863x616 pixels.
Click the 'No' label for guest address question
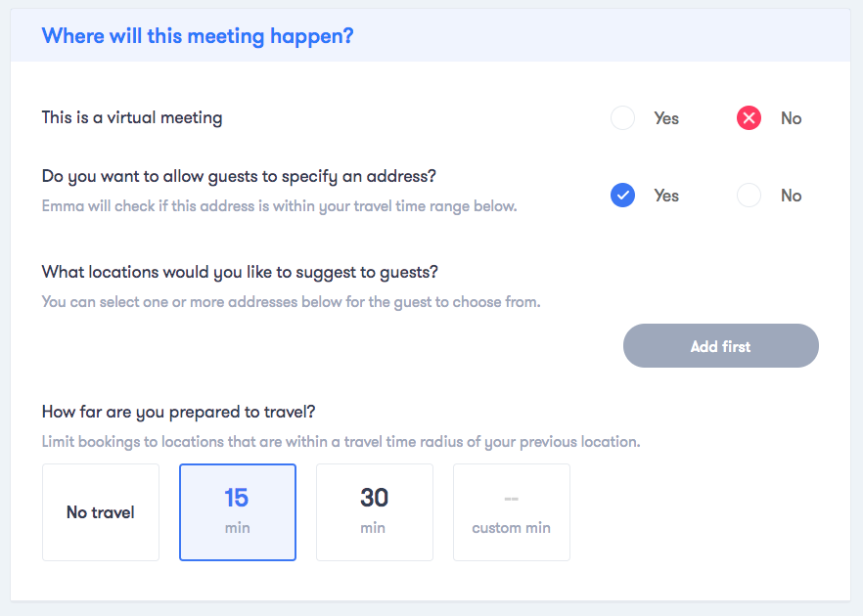pyautogui.click(x=791, y=196)
